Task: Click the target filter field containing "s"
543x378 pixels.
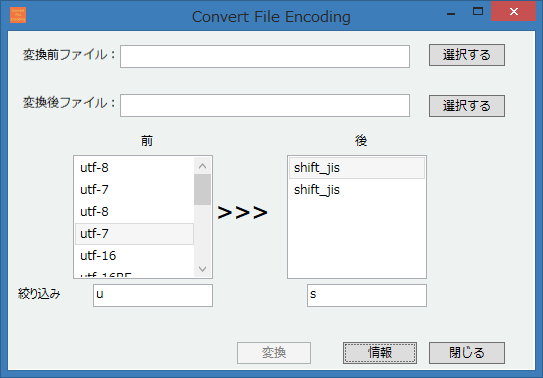Action: [x=367, y=296]
